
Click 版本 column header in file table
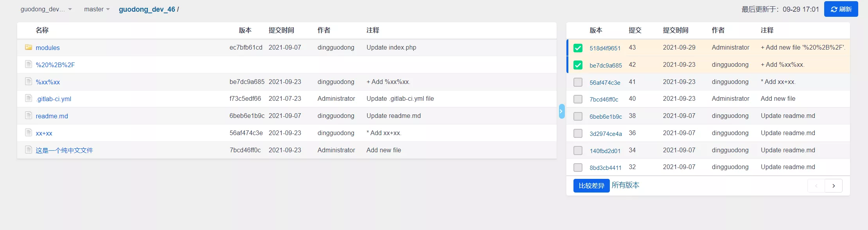pos(245,30)
